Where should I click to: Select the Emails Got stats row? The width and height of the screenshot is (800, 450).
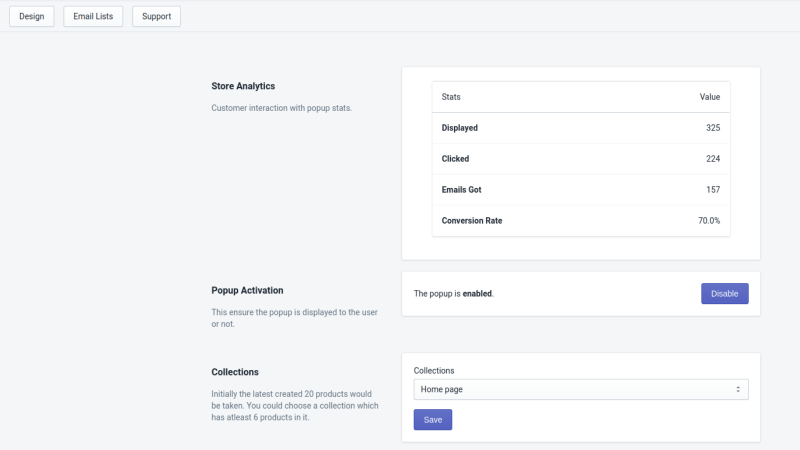(x=581, y=190)
